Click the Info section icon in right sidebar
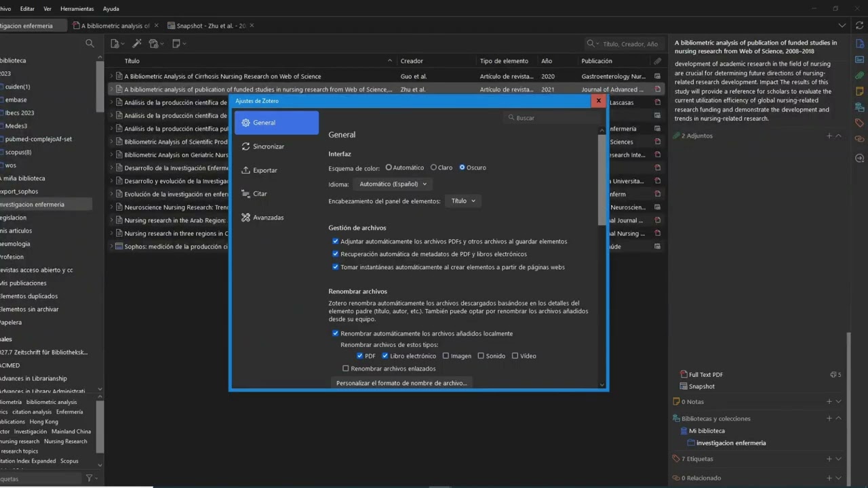868x488 pixels. click(x=859, y=44)
